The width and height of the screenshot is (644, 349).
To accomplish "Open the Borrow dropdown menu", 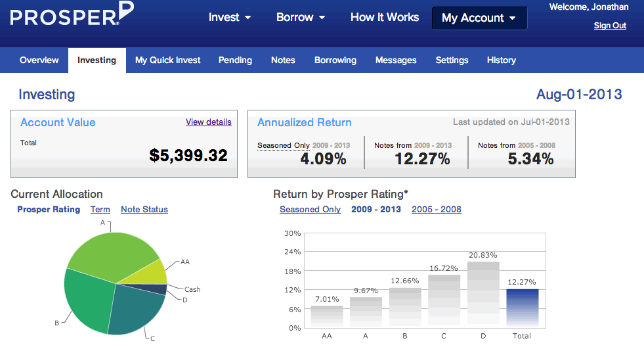I will click(x=301, y=17).
